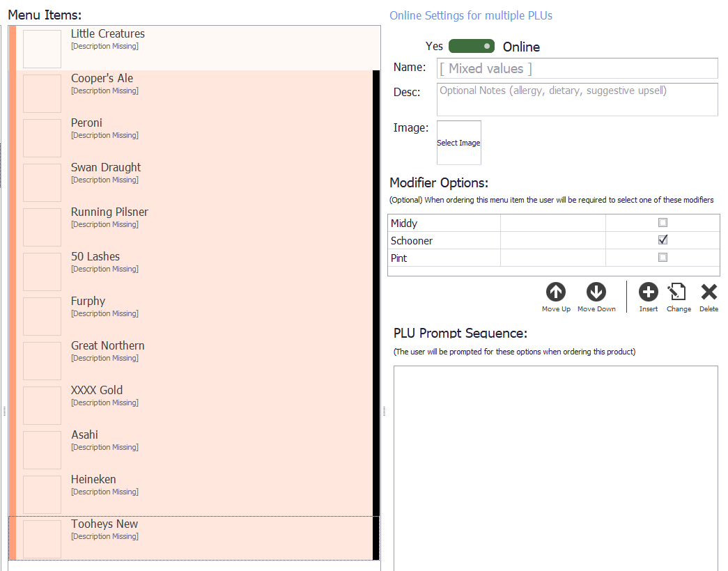The image size is (728, 571).
Task: Select the Little Creatures menu item
Action: [x=194, y=48]
